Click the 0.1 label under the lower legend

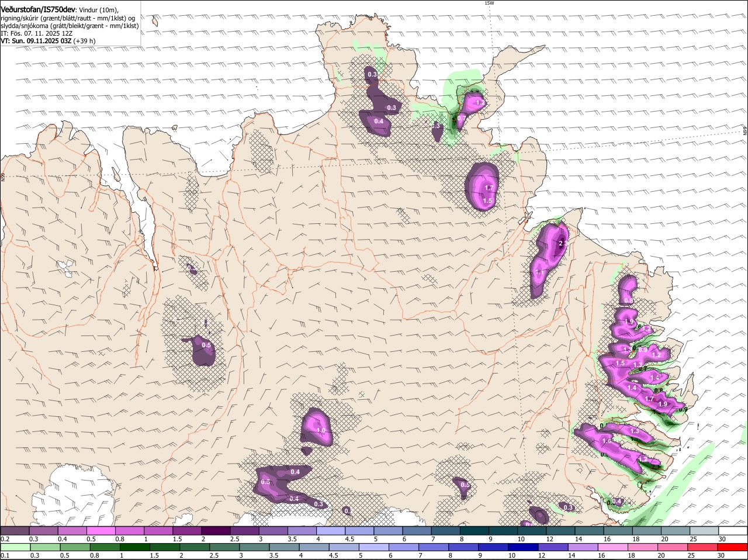5,555
